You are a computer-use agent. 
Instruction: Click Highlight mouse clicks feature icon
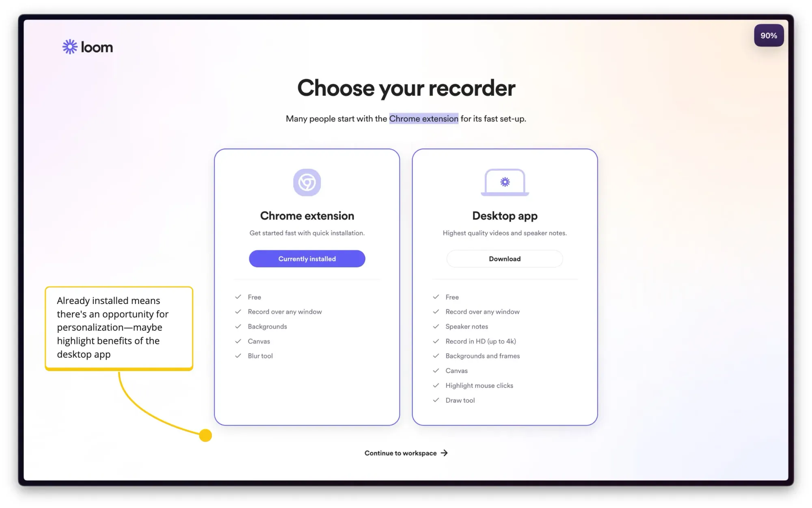(x=436, y=385)
